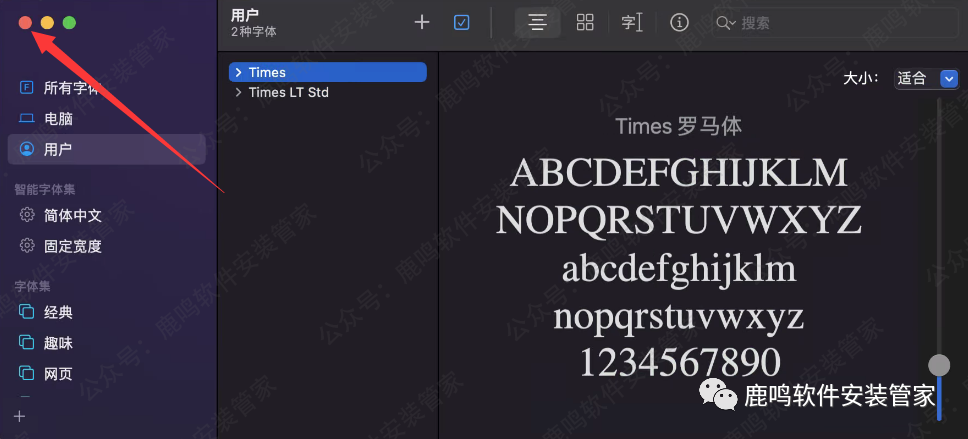Click the computer laptop icon

tap(27, 119)
